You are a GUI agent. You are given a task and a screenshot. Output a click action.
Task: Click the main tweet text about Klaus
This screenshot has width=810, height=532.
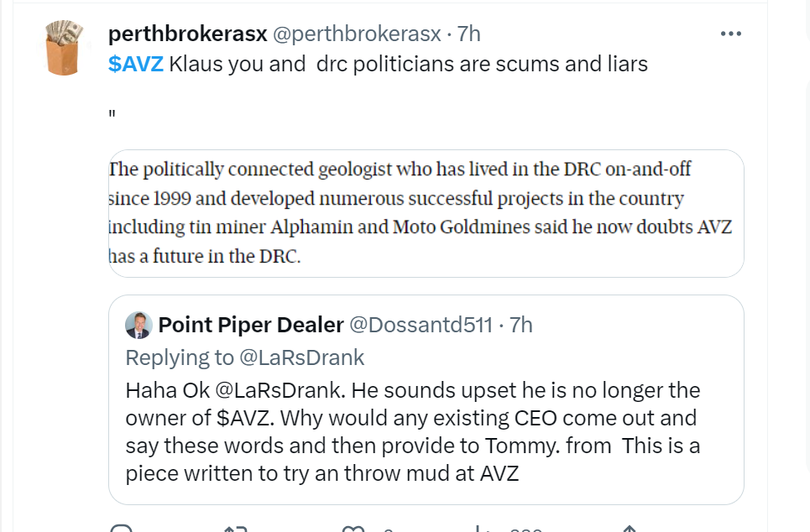408,65
